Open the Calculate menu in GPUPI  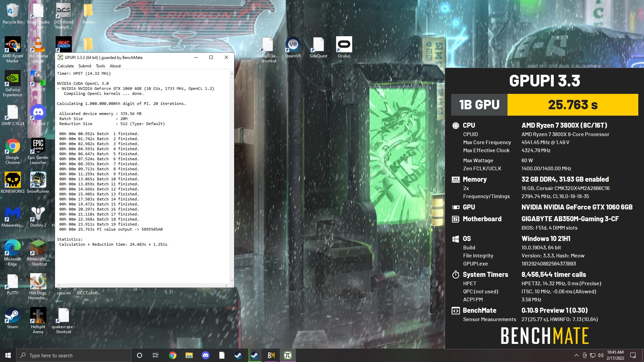click(65, 66)
